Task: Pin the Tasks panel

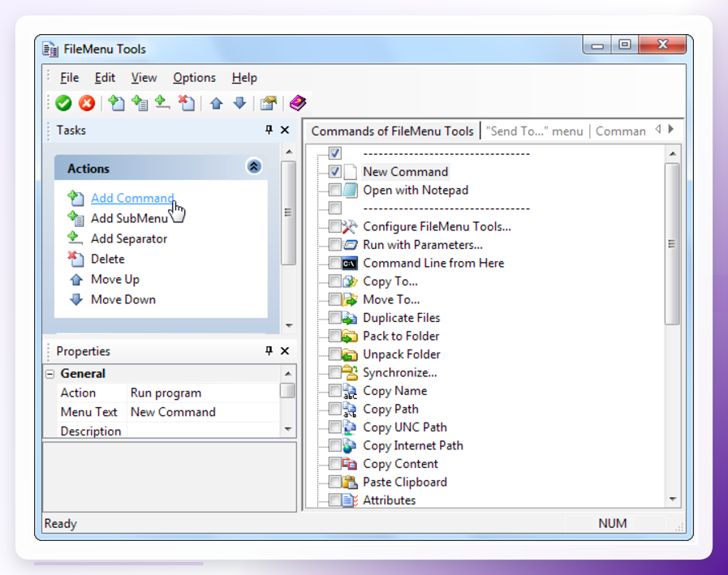Action: pyautogui.click(x=269, y=130)
